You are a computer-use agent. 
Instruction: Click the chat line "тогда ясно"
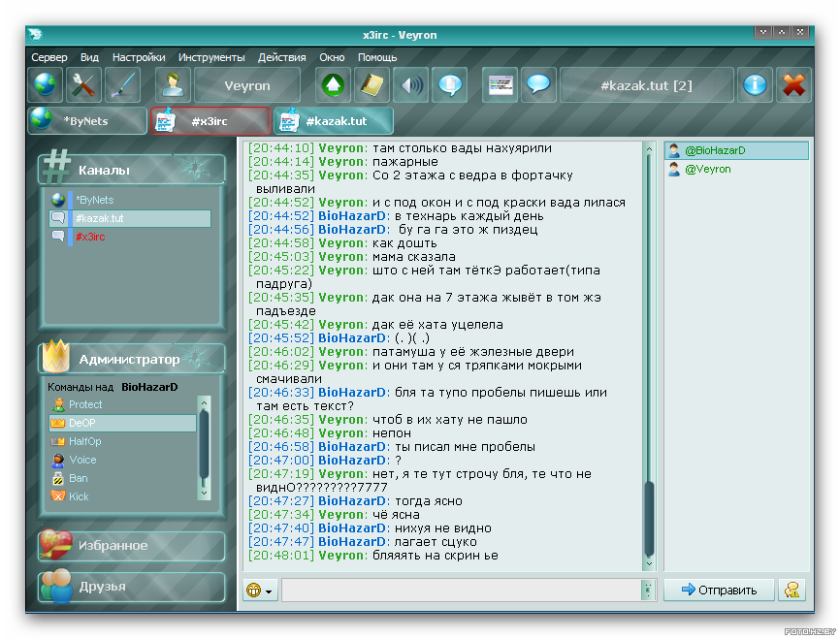(x=428, y=500)
